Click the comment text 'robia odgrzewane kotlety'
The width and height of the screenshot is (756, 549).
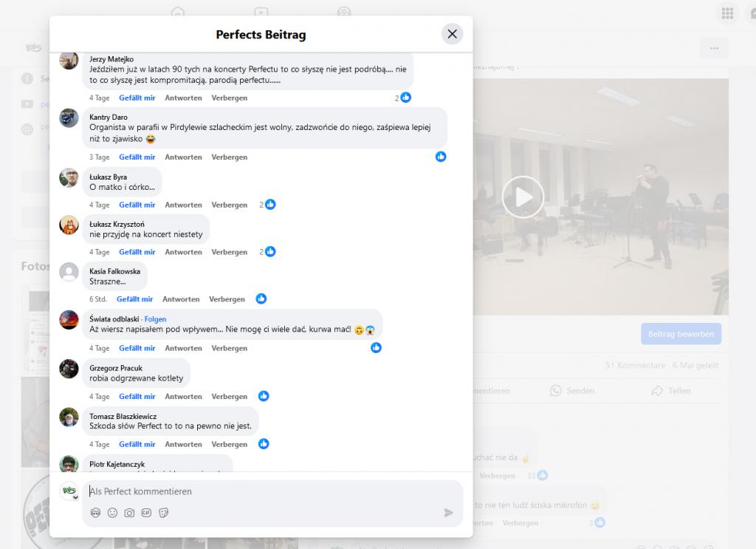[x=137, y=378]
